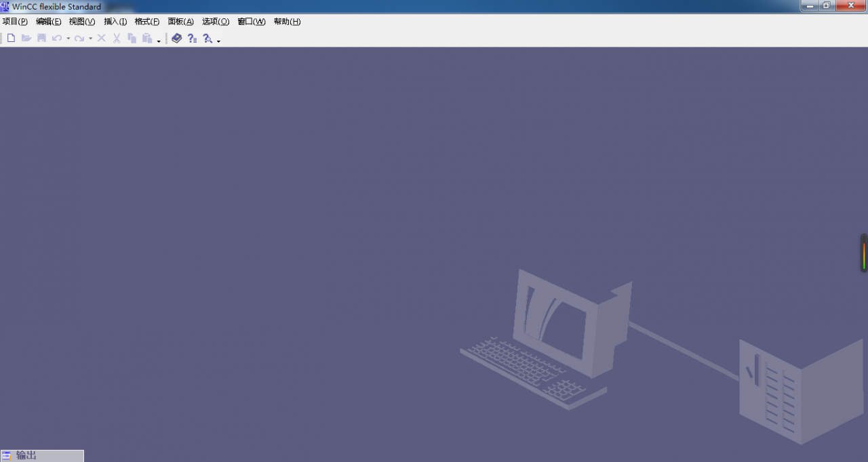
Task: Open the 帮助(H) menu
Action: coord(287,22)
